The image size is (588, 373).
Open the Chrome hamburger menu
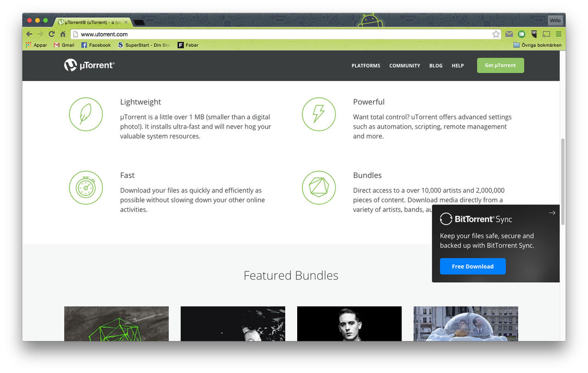click(559, 34)
